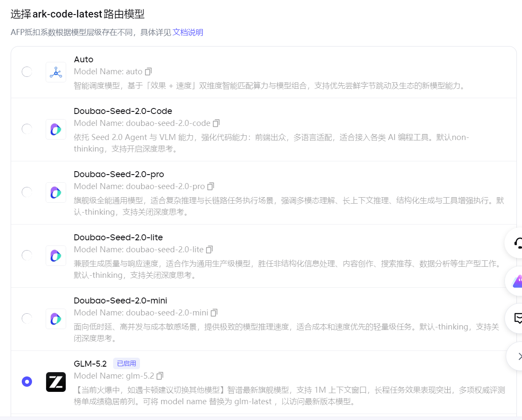Select the Doubao-Seed-2.0-pro radio button
This screenshot has height=420, width=522.
27,192
